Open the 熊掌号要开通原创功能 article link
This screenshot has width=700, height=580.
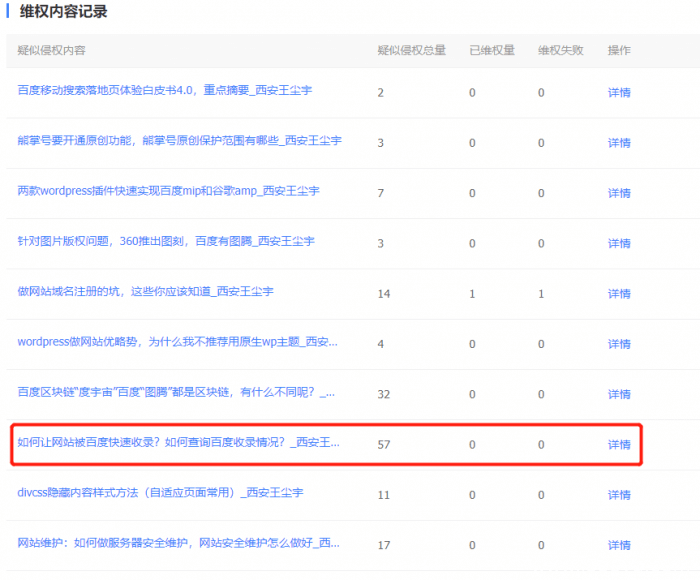pyautogui.click(x=179, y=141)
